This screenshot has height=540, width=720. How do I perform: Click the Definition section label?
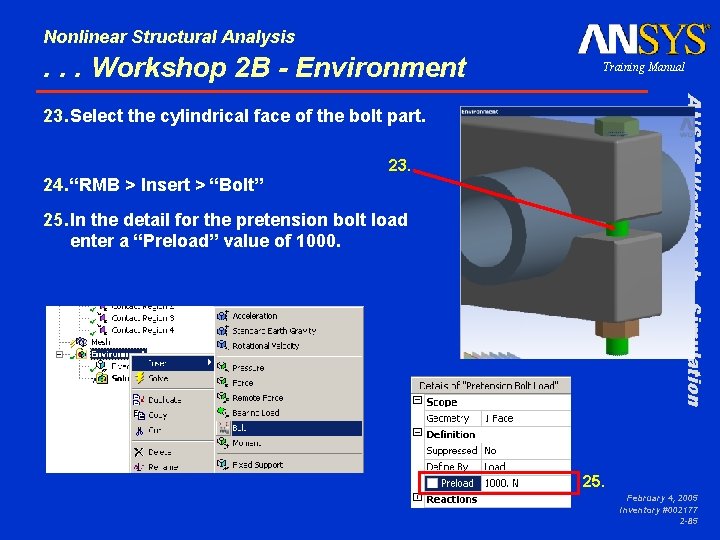[450, 434]
